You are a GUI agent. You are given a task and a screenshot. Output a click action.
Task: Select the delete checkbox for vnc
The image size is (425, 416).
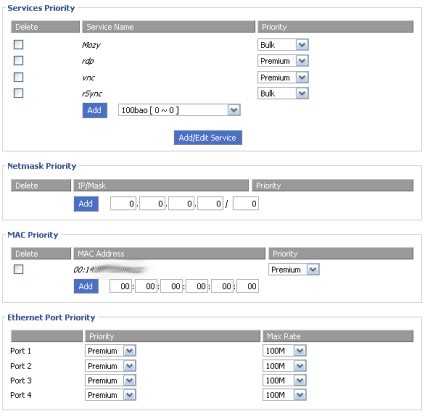point(18,77)
